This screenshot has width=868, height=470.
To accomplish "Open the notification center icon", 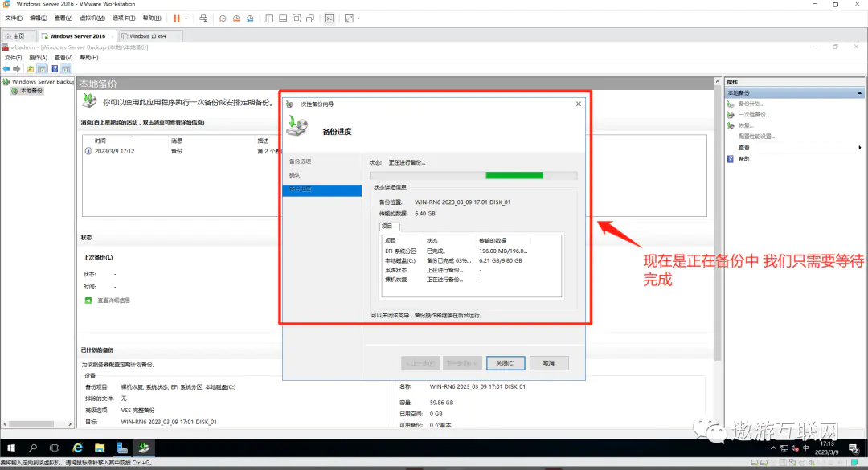I will click(x=854, y=448).
